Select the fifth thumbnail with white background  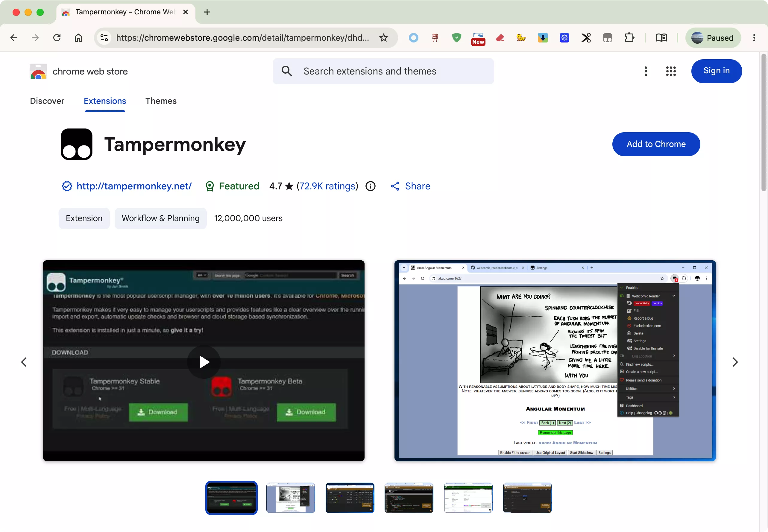coord(468,498)
